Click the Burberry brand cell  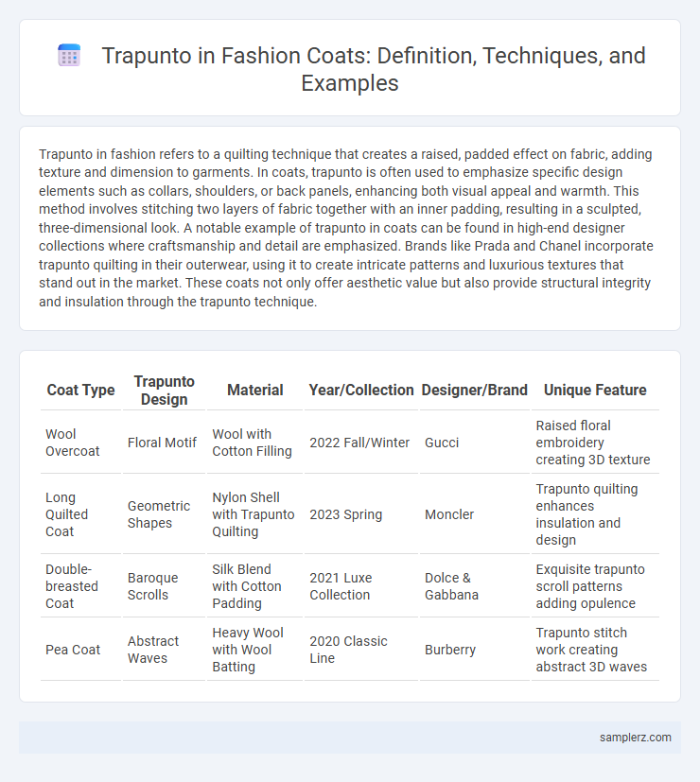click(475, 650)
